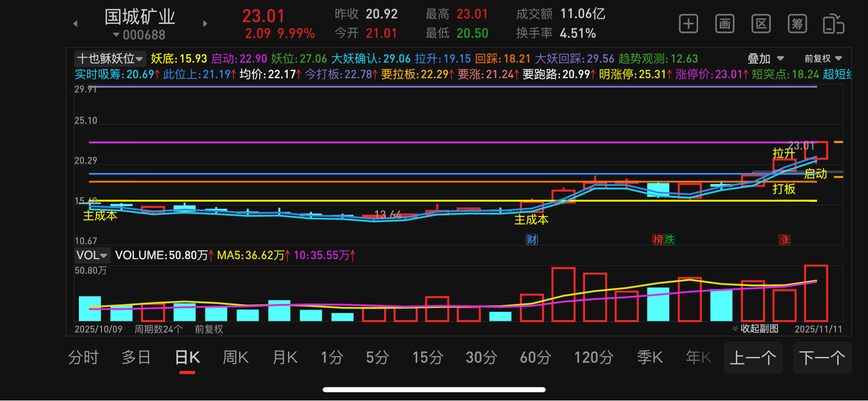The height and width of the screenshot is (401, 868).
Task: Tap the 拉升 label on chart
Action: point(784,153)
